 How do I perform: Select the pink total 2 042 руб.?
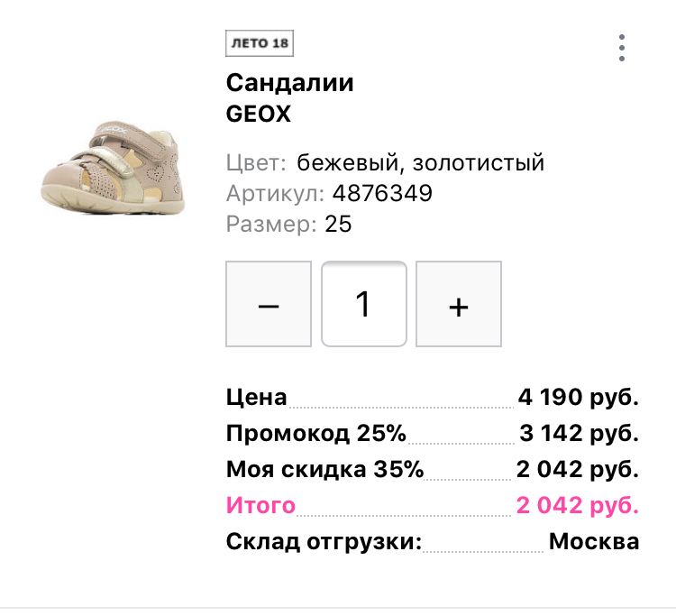point(578,505)
